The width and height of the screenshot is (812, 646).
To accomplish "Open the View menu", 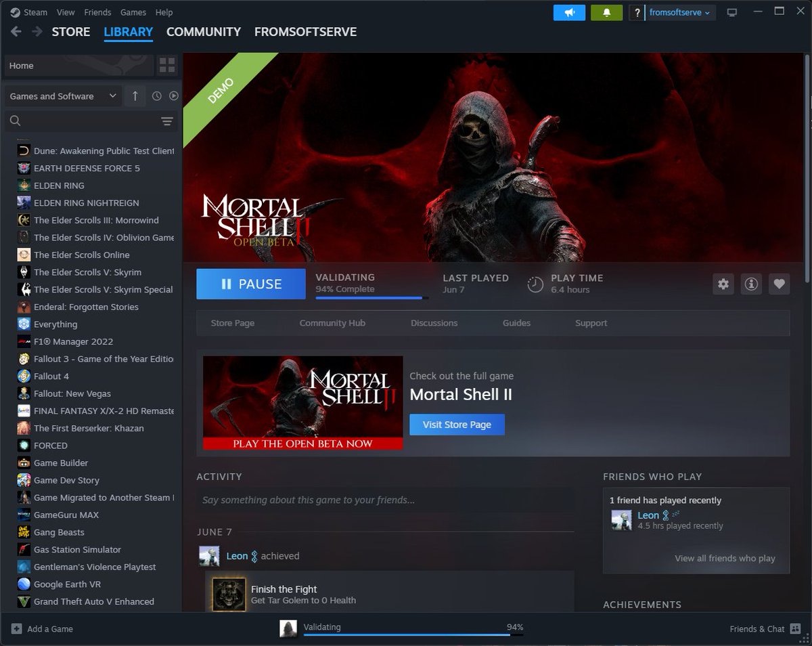I will 66,12.
